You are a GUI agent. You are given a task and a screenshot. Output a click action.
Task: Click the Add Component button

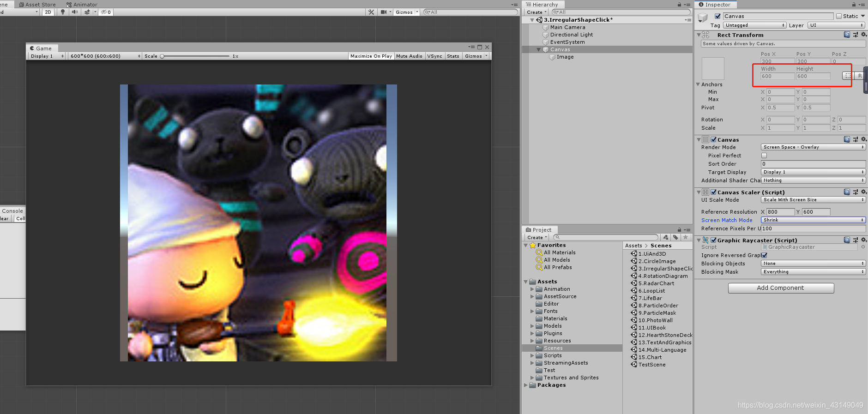(781, 288)
